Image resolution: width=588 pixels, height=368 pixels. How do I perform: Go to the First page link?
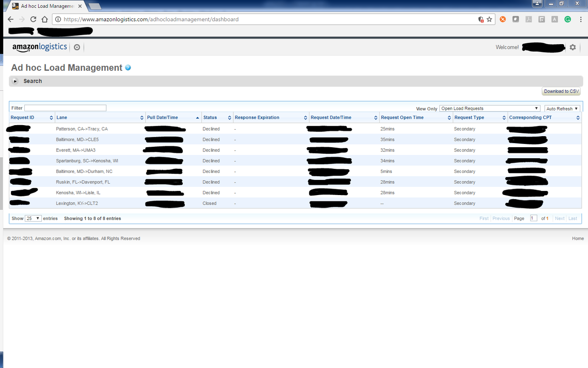(x=484, y=218)
